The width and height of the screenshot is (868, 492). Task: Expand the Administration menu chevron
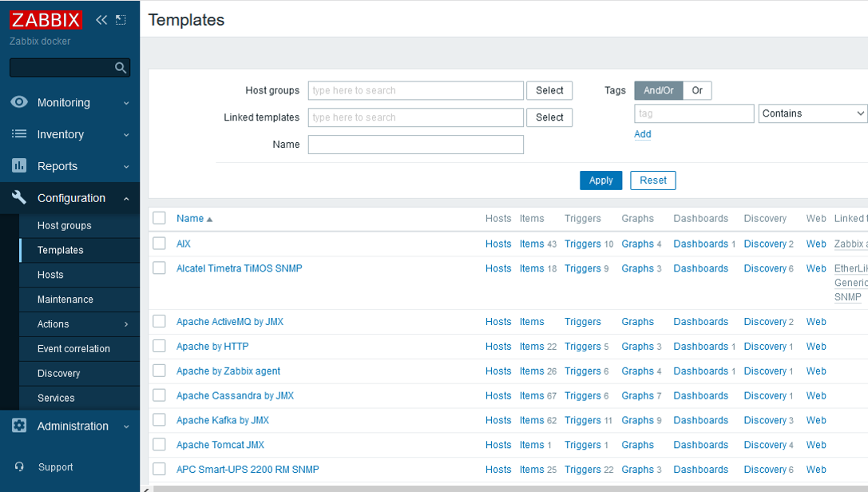click(x=126, y=427)
